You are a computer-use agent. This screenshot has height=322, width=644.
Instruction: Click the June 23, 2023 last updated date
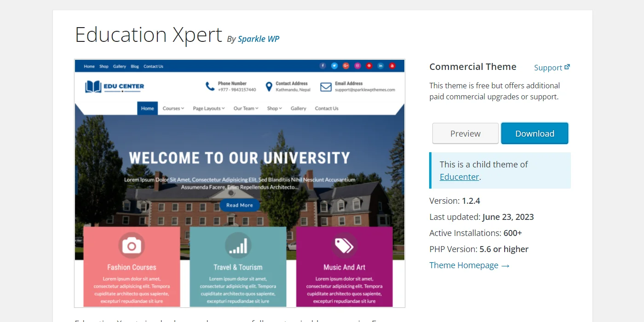click(x=508, y=217)
